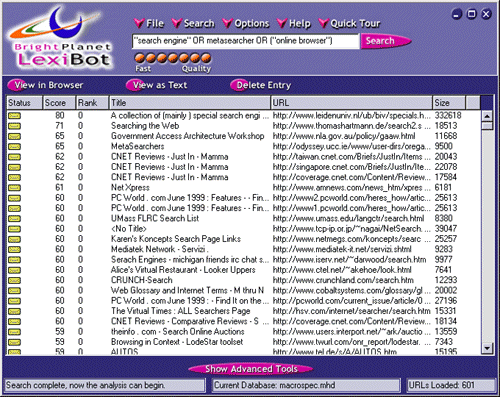Click the size value 332618
Viewport: 500px width, 397px height.
pyautogui.click(x=448, y=116)
